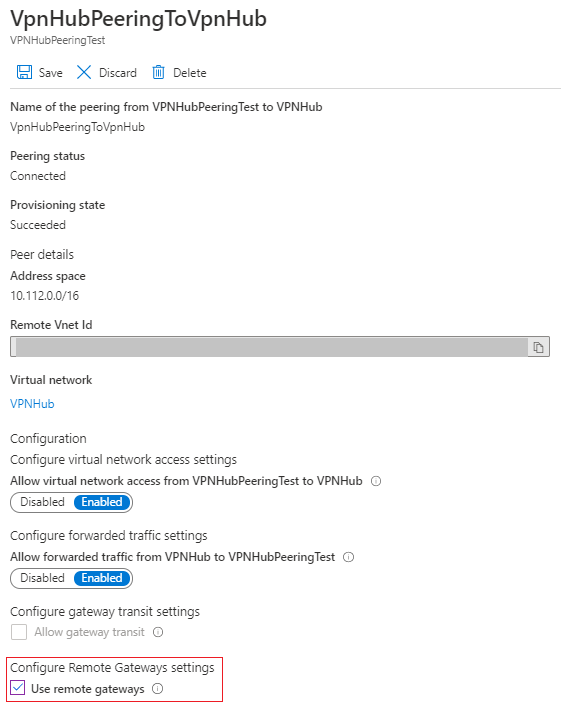
Task: Show info icon beside Allow gateway transit
Action: coord(158,632)
